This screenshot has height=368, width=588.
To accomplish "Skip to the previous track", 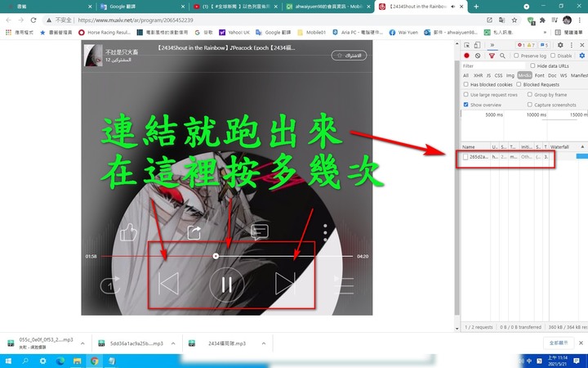I will (x=168, y=284).
